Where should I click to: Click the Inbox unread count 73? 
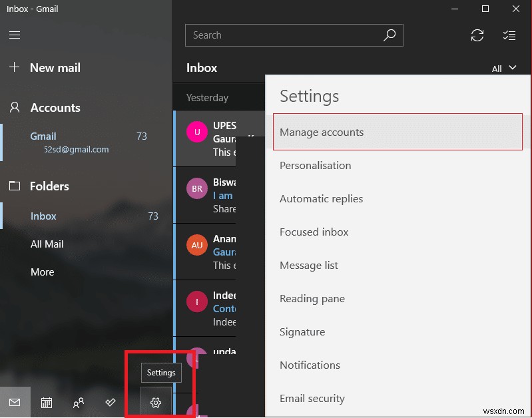[x=153, y=216]
